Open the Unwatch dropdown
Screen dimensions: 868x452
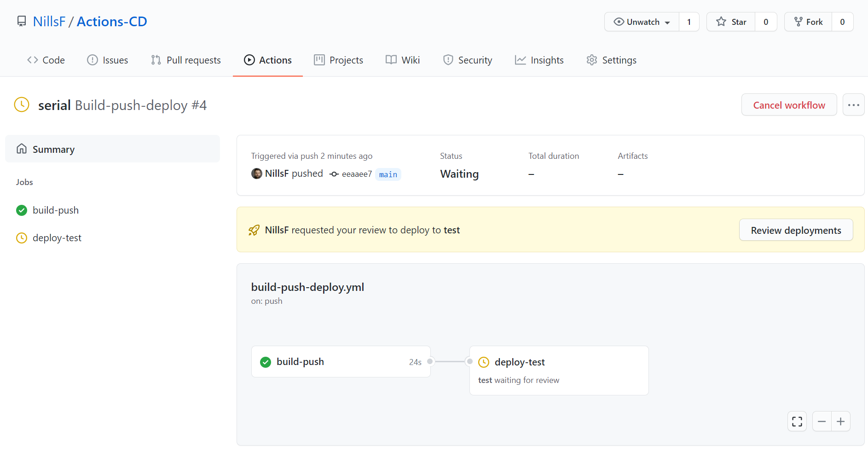(641, 22)
